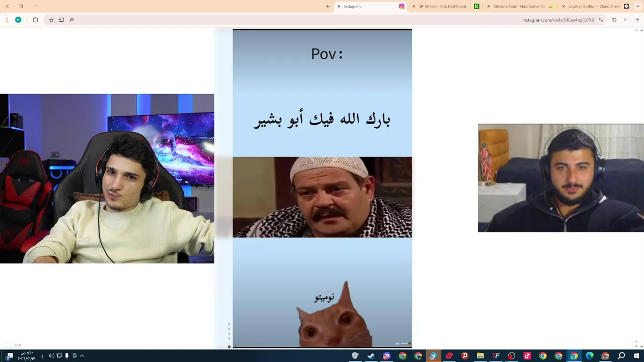Close the StreamerStats tab
The width and height of the screenshot is (644, 362).
tap(488, 7)
